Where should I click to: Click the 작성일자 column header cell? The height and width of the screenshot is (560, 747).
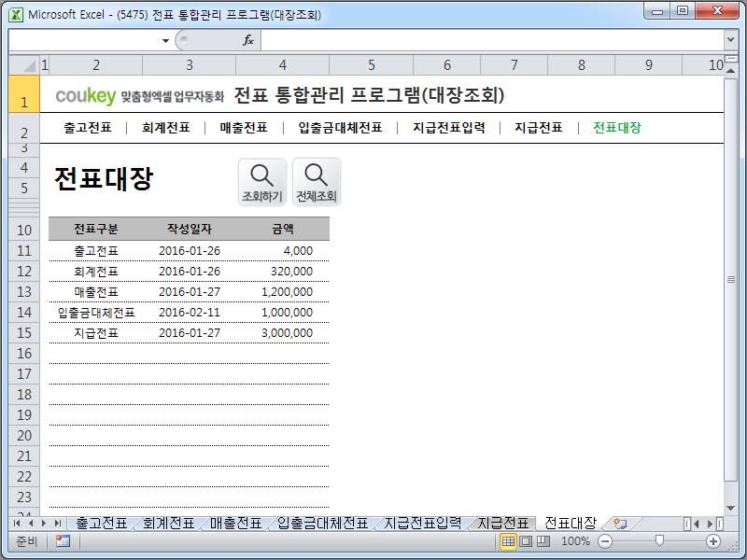point(190,229)
